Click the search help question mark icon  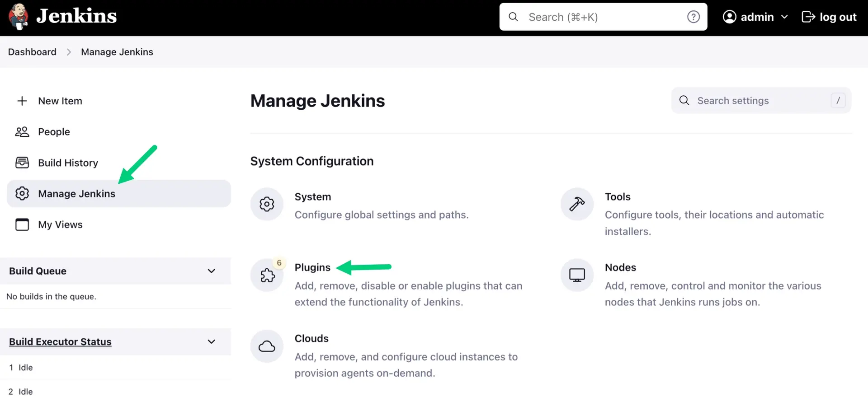point(693,17)
